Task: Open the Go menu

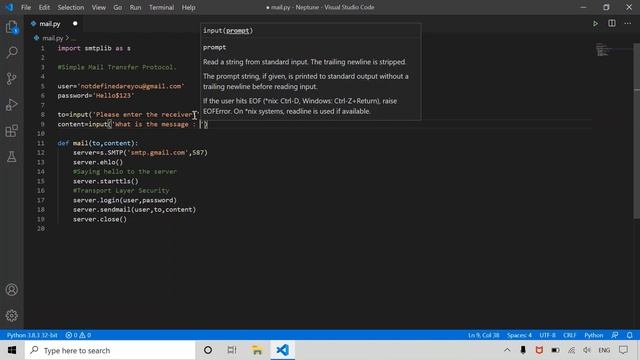Action: [118, 7]
